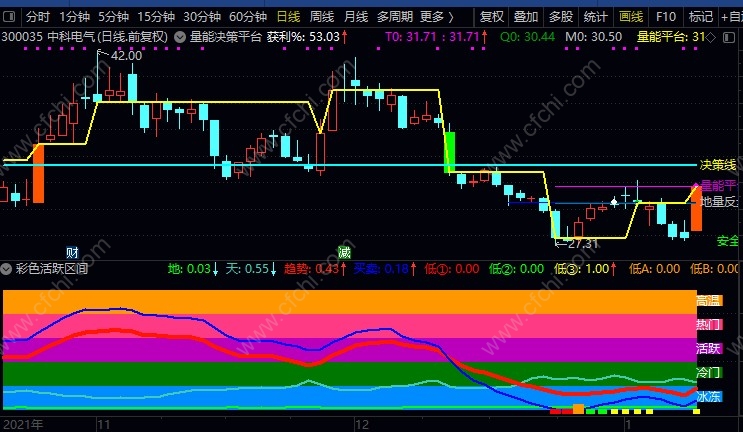Click the orange signal block under indicator
The width and height of the screenshot is (743, 432).
click(x=579, y=409)
